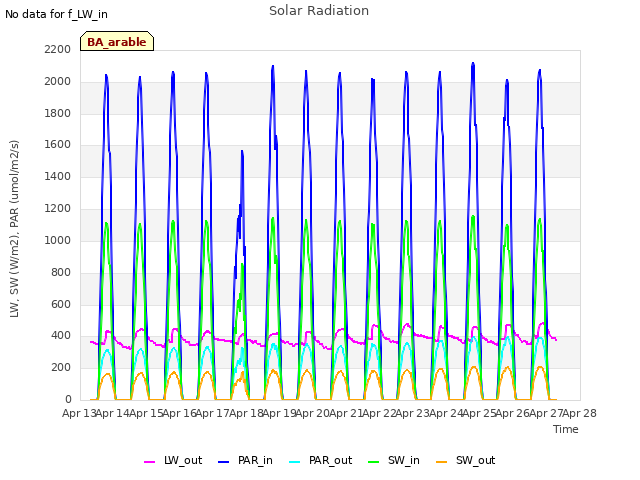Click the 1200 y-axis tick label
640x480 pixels.
tap(58, 209)
